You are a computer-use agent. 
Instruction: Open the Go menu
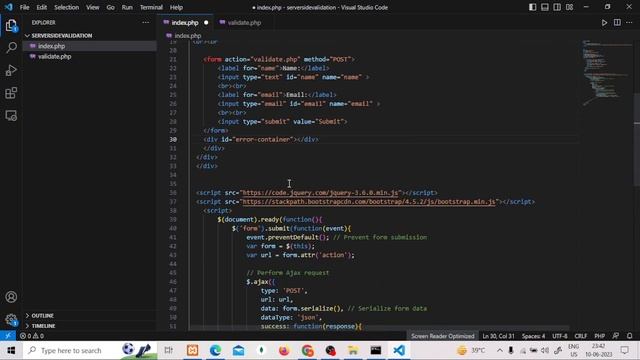111,7
